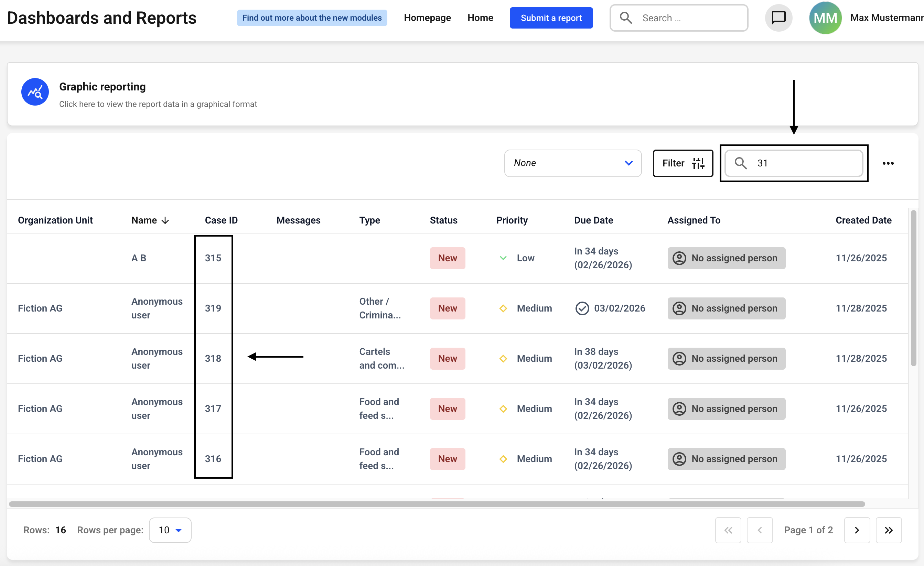Click the due date checkmark for case 319

click(x=582, y=308)
